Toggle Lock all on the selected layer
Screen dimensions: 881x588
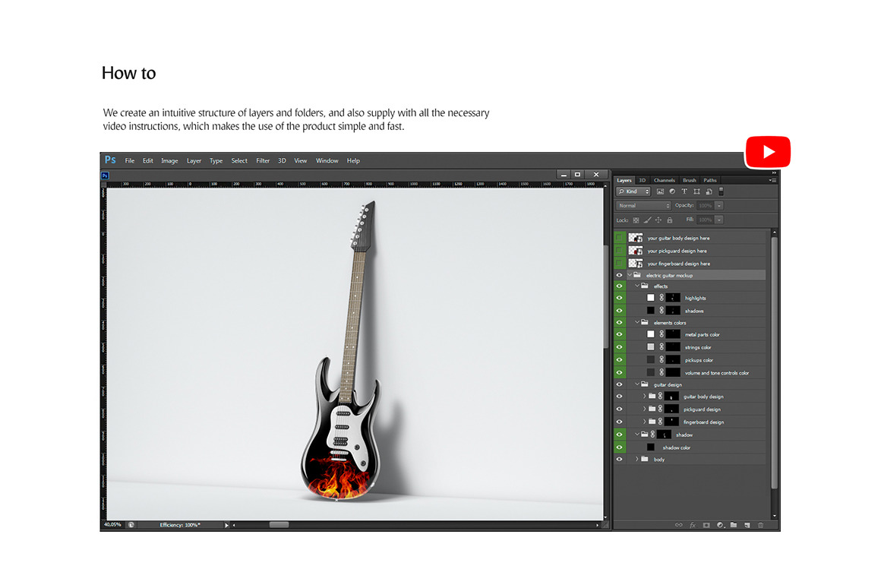pyautogui.click(x=669, y=220)
